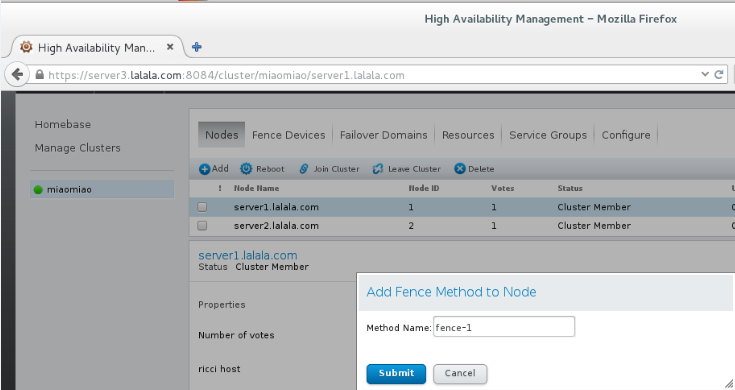This screenshot has height=390, width=735.
Task: Open the Failover Domains tab
Action: [x=383, y=135]
